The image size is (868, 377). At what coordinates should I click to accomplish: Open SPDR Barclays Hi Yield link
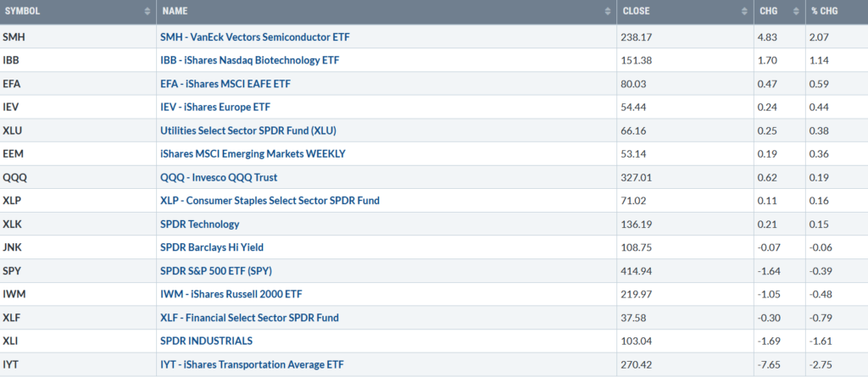[210, 248]
